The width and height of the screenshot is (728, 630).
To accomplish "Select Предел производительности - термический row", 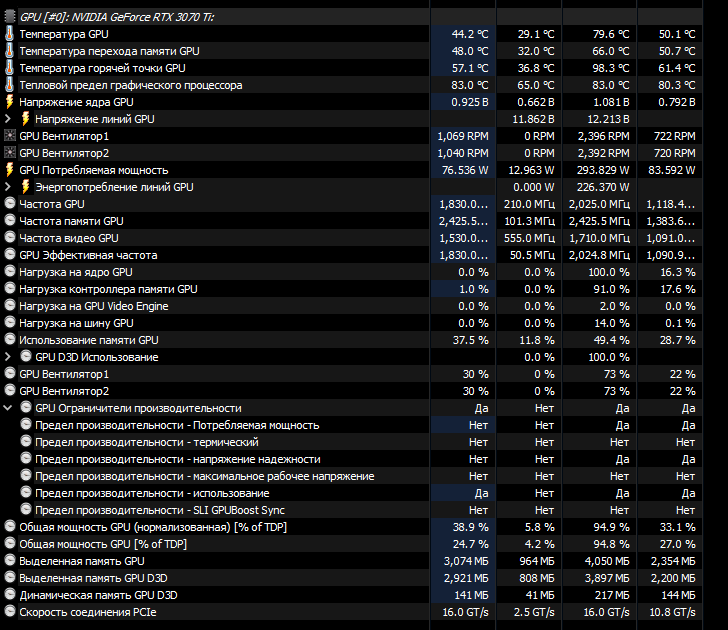I will point(147,442).
